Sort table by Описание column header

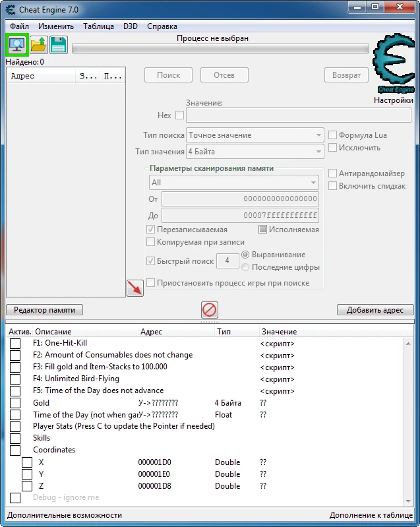(x=85, y=332)
